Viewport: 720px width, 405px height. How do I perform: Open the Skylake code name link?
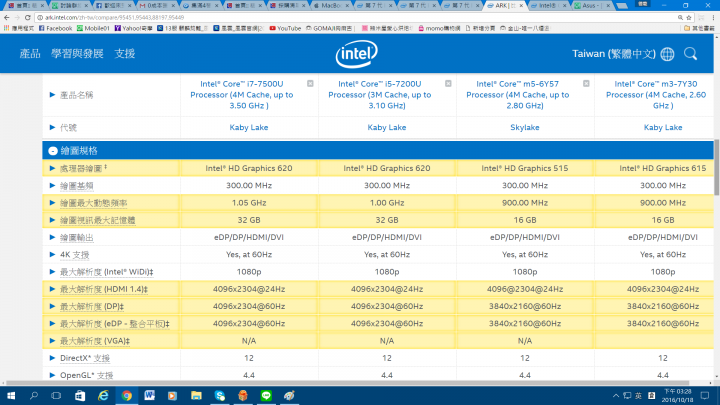tap(524, 127)
